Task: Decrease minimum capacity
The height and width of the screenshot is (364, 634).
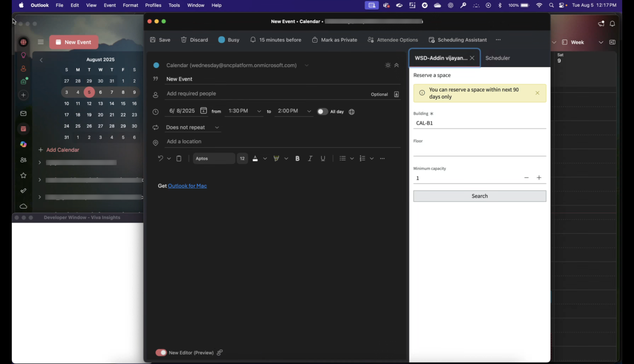Action: (x=526, y=178)
